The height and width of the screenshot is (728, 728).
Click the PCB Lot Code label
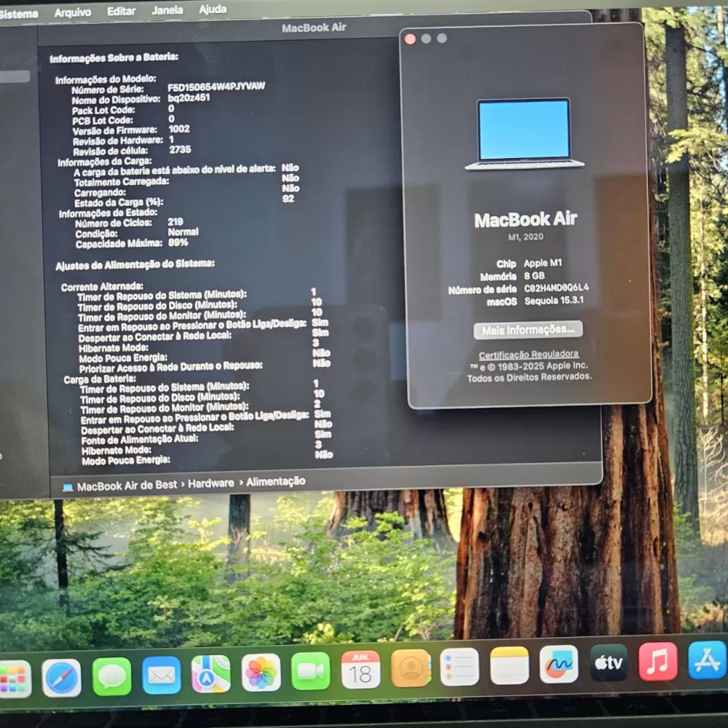pos(103,121)
